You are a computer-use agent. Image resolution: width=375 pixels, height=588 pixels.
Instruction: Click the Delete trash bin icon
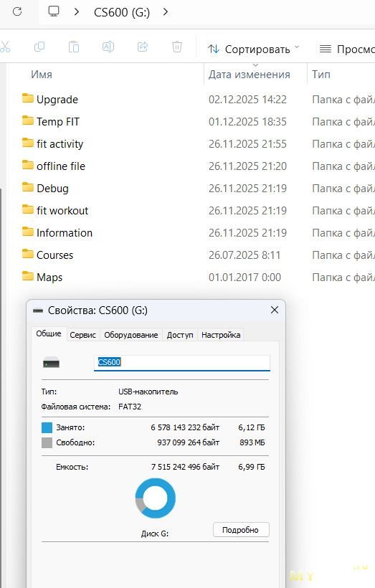(177, 47)
